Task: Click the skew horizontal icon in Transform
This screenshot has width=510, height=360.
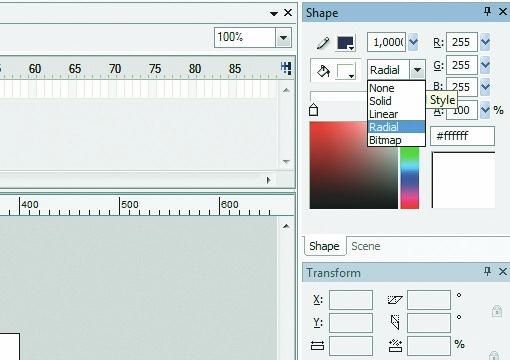Action: pyautogui.click(x=395, y=300)
